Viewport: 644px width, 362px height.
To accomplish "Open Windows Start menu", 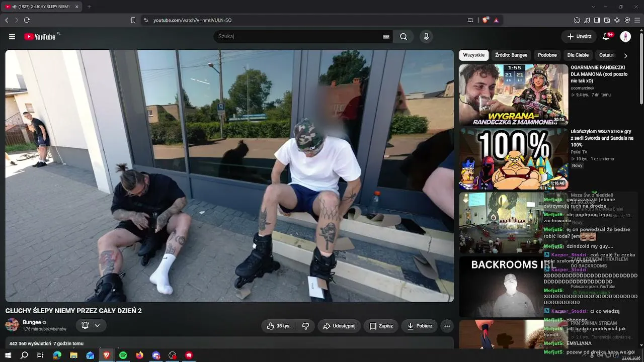I will coord(8,355).
